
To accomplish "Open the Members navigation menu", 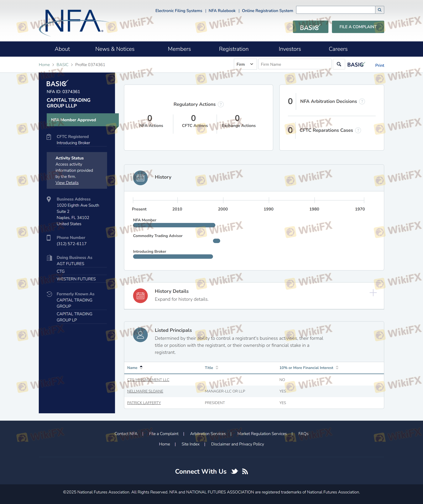I will click(x=179, y=49).
